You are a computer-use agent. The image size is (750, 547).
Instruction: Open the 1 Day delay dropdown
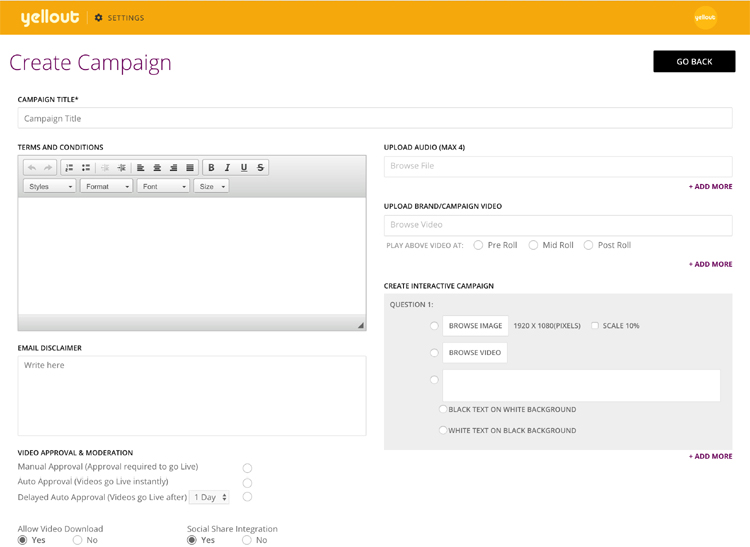click(x=210, y=497)
